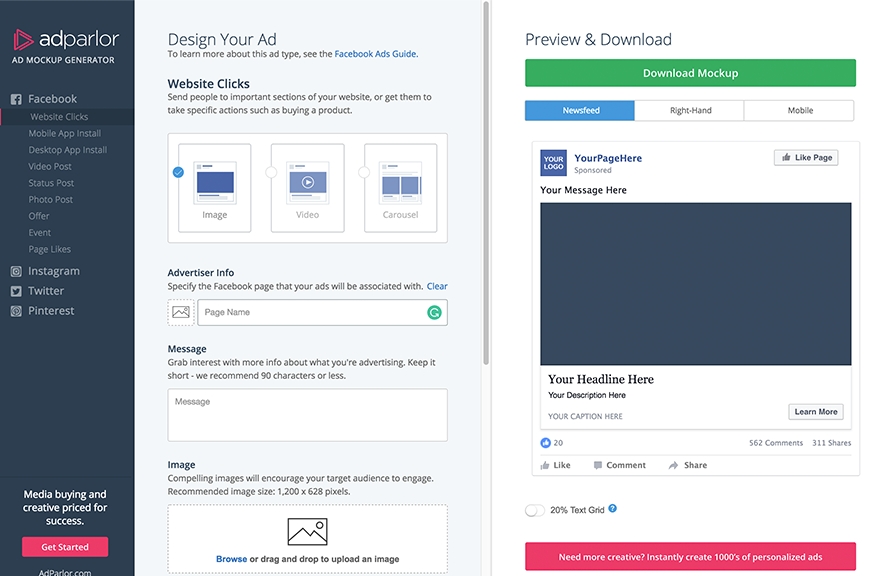Open the Facebook Ads Guide link
The width and height of the screenshot is (883, 576).
[375, 54]
